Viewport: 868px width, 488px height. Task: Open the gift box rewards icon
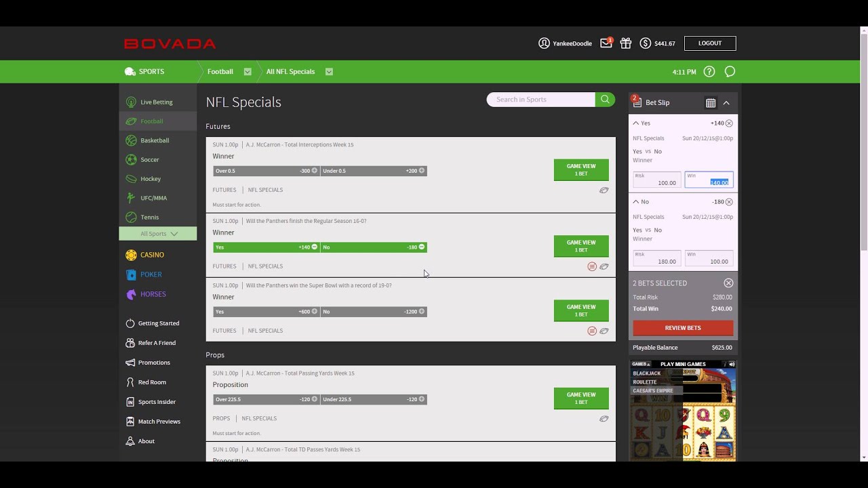626,43
